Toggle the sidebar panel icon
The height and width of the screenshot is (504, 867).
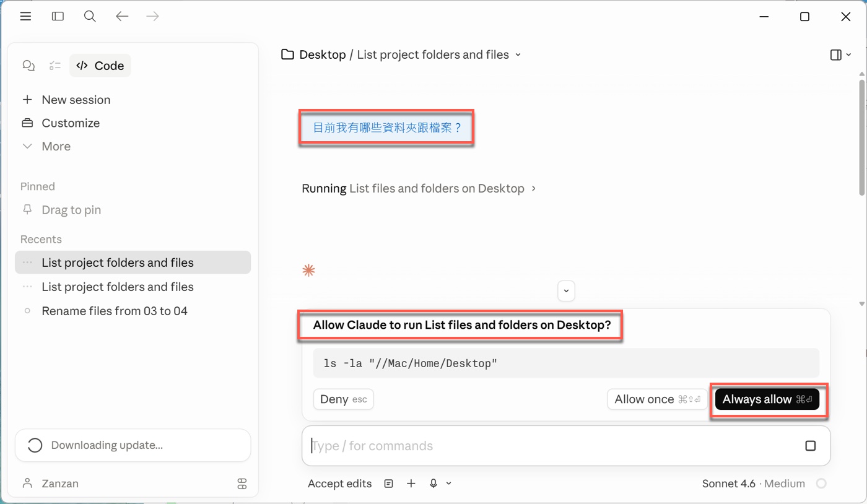58,17
